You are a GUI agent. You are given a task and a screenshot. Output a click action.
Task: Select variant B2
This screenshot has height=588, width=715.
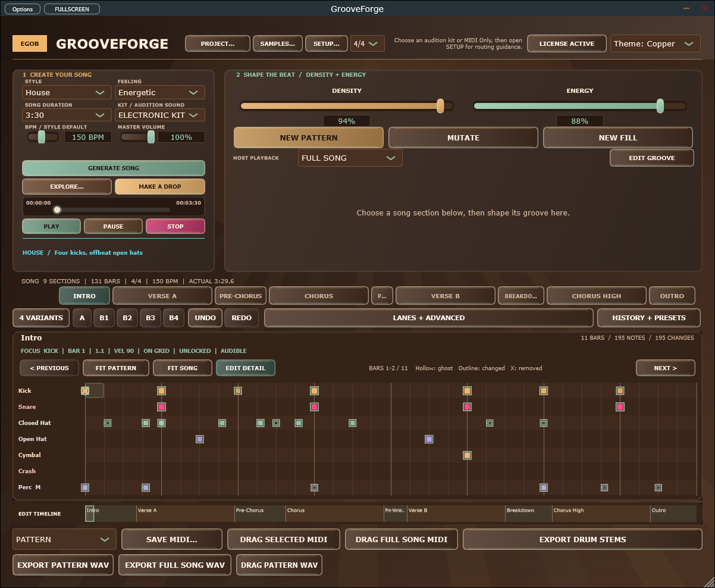[127, 318]
